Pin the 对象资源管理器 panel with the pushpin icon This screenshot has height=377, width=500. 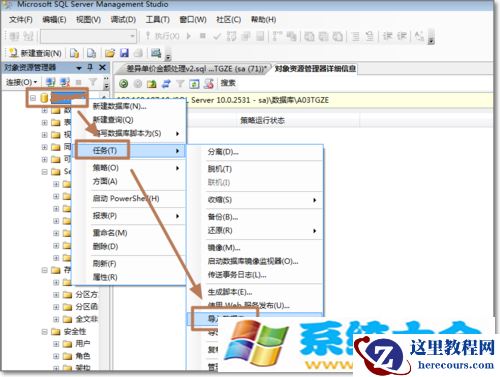tap(90, 68)
